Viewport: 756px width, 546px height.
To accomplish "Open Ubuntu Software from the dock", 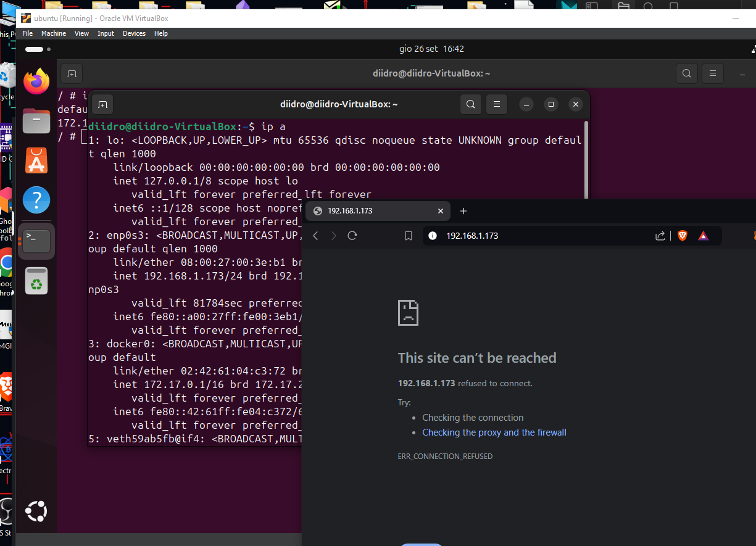I will [x=36, y=160].
